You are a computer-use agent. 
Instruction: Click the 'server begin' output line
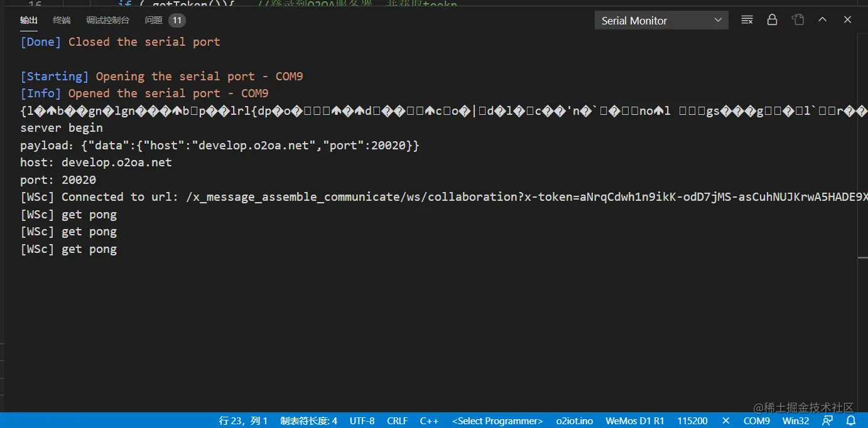pyautogui.click(x=62, y=128)
